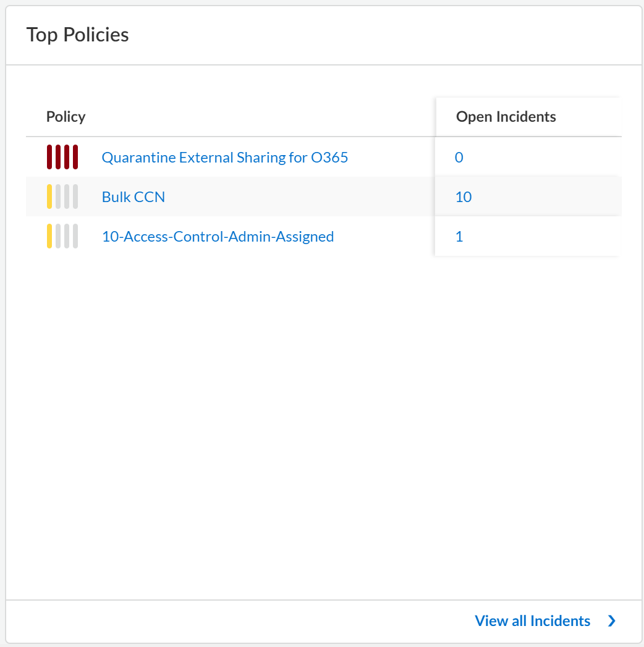Screen dimensions: 644x647
Task: Open the Bulk CCN policy link
Action: (133, 197)
